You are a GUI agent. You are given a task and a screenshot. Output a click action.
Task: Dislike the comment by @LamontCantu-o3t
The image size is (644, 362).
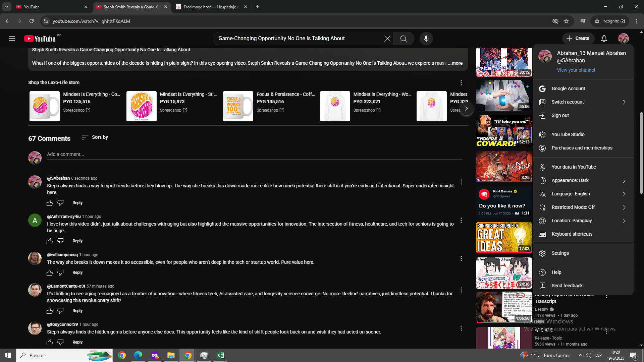(x=60, y=311)
